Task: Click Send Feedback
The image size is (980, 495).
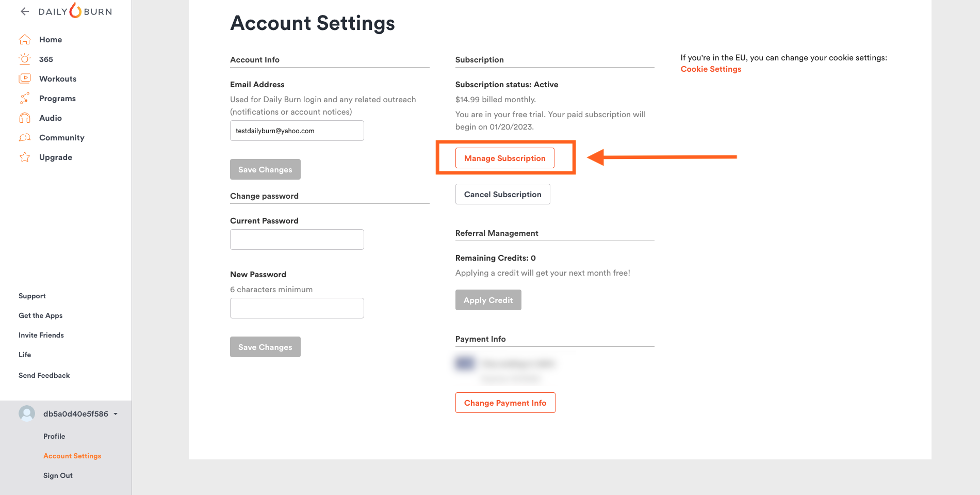Action: click(x=44, y=375)
